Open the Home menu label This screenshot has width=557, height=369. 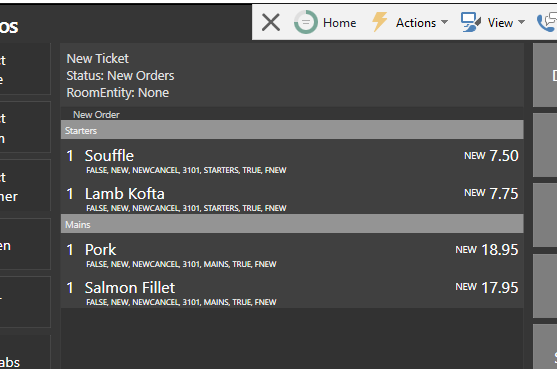pos(339,23)
